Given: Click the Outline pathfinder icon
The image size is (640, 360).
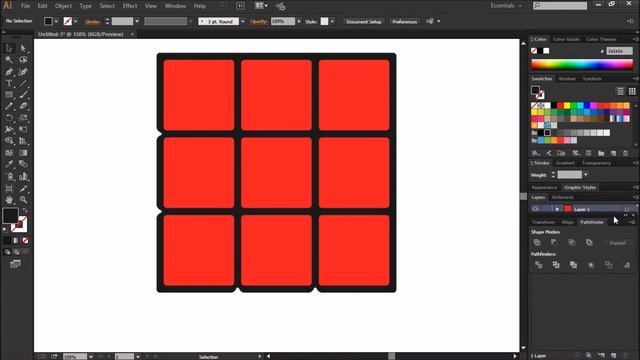Looking at the screenshot, I should click(x=609, y=265).
